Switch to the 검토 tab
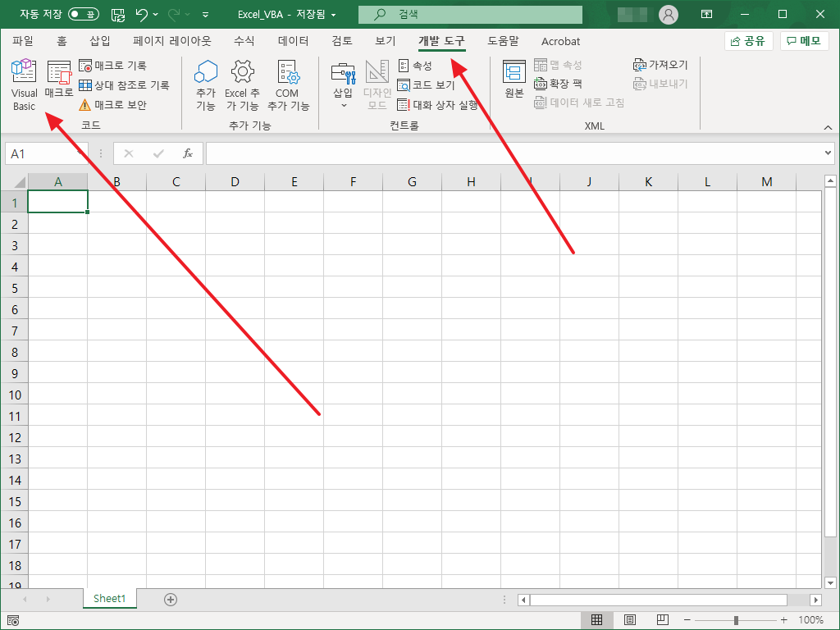 342,41
